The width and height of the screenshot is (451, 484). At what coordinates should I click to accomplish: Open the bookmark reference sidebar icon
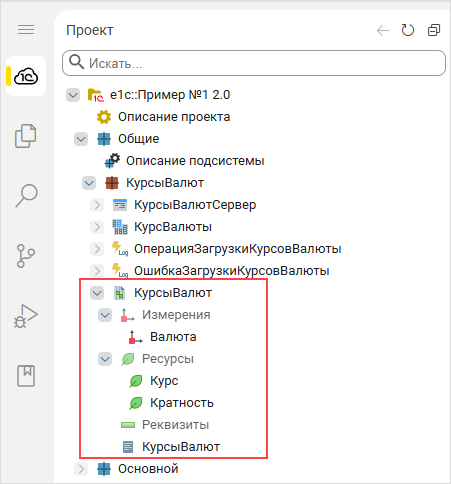(x=26, y=376)
